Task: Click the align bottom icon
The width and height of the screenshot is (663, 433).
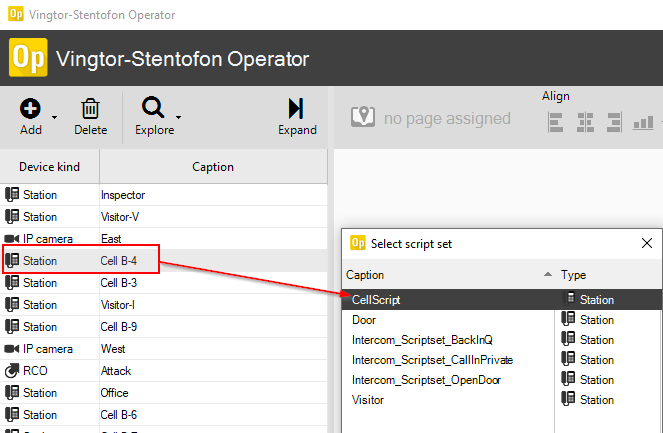Action: coord(641,122)
